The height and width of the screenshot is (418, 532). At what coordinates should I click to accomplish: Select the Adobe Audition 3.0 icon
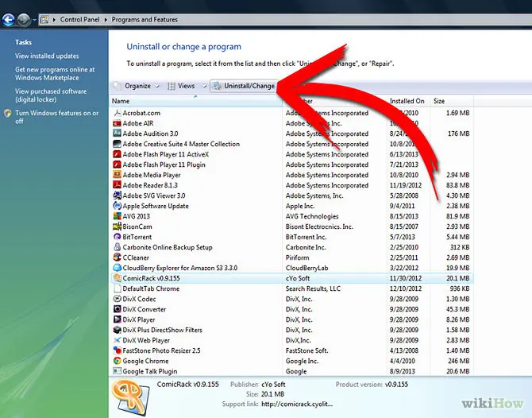click(x=117, y=134)
